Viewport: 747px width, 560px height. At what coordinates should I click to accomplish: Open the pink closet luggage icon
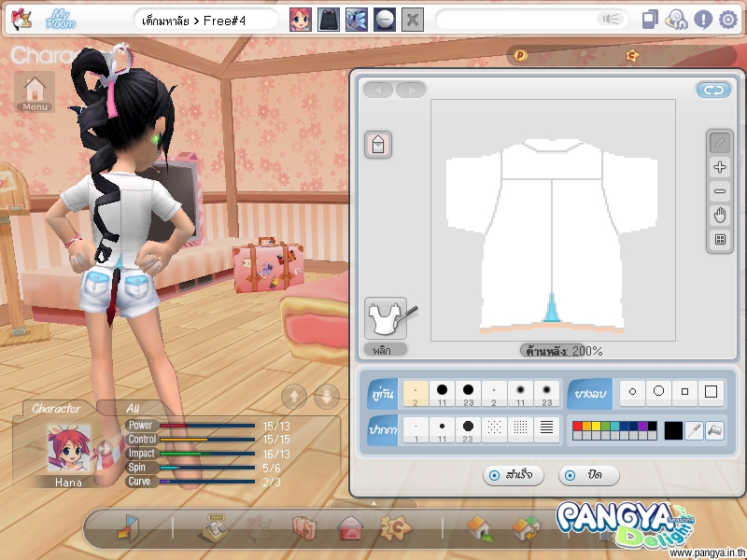tap(304, 528)
